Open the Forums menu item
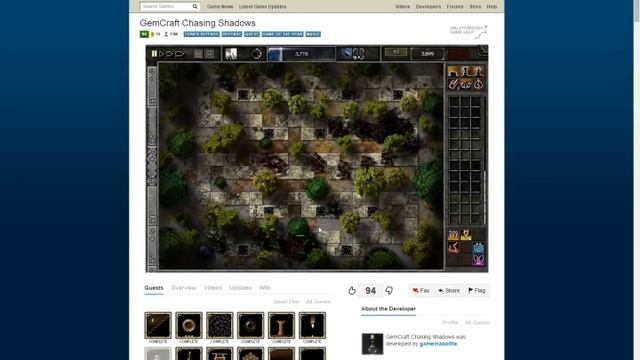 click(x=455, y=7)
